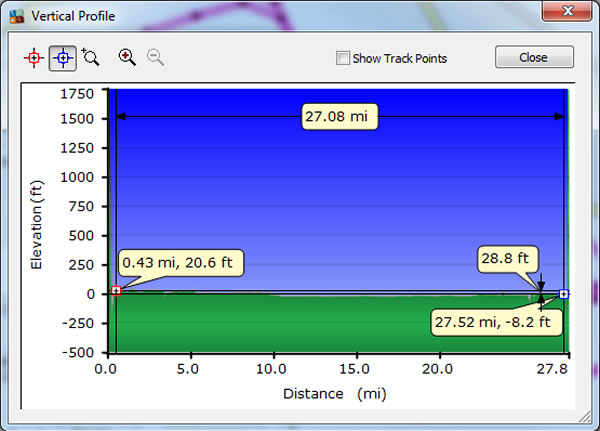This screenshot has height=431, width=600.
Task: Click the 20.0 distance axis value
Action: tap(437, 369)
